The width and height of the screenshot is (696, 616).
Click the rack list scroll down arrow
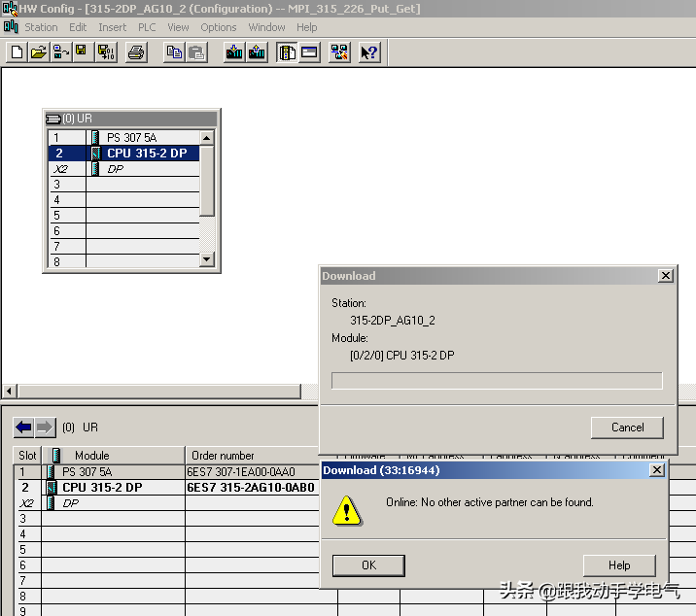(206, 259)
